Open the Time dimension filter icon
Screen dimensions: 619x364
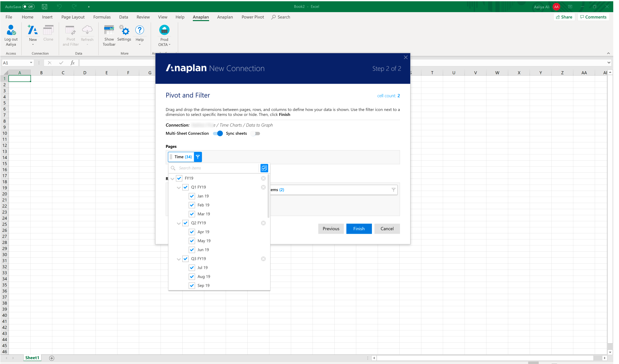pyautogui.click(x=198, y=157)
